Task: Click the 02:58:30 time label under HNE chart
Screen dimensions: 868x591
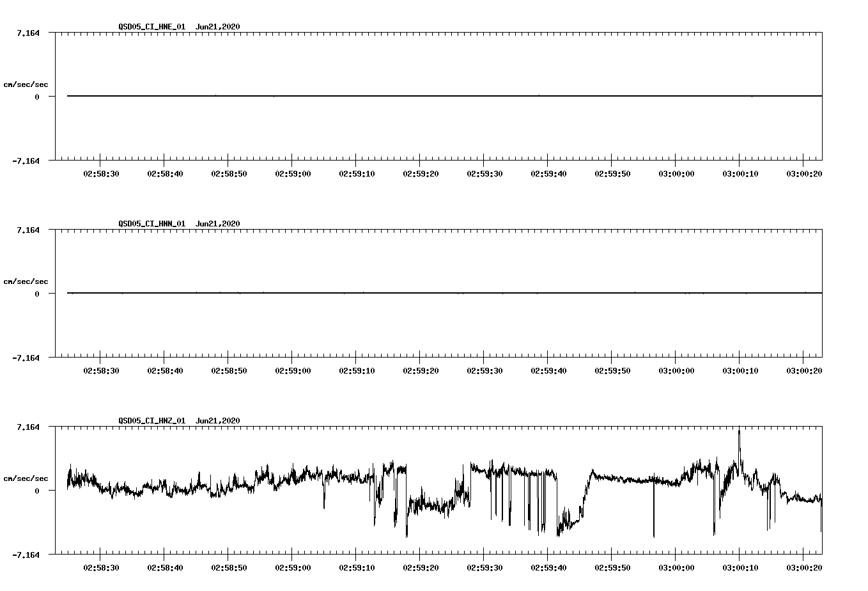Action: 101,173
